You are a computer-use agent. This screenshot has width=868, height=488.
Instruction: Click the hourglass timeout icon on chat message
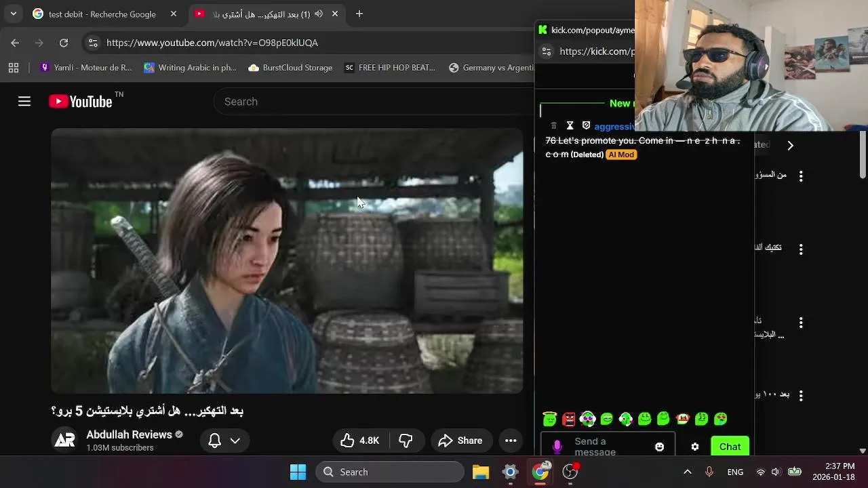570,125
